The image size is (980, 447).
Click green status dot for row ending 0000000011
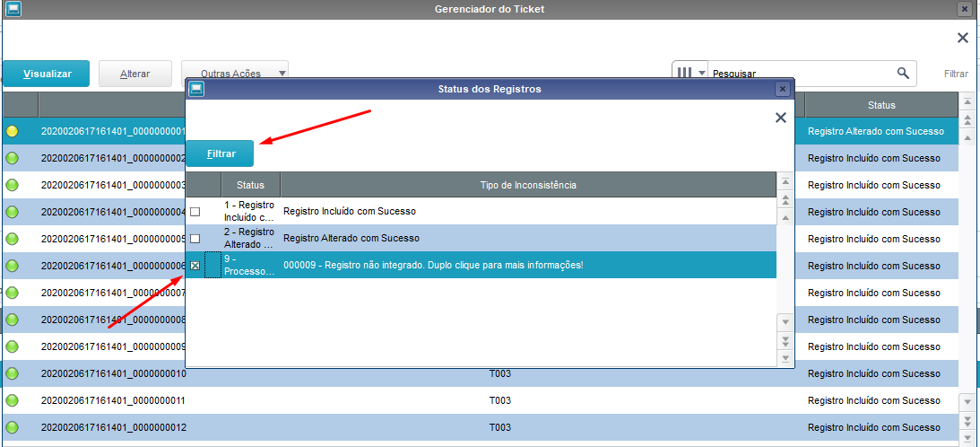click(12, 400)
